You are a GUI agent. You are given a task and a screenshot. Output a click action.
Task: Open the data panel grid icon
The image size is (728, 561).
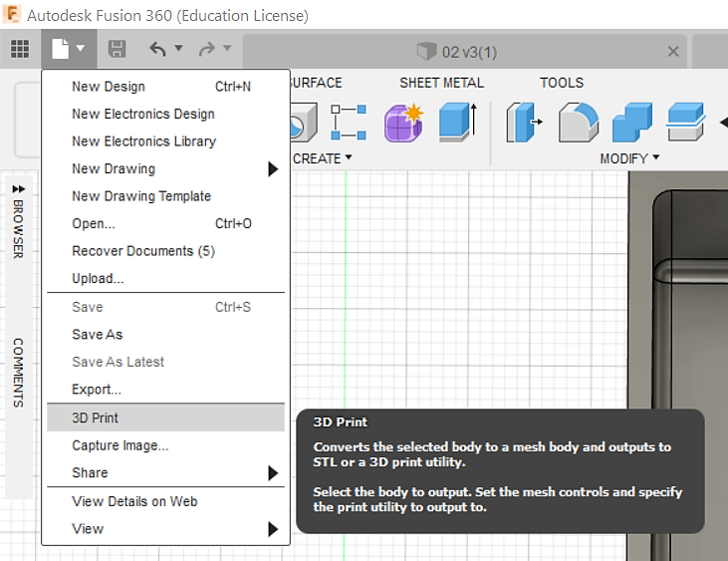coord(20,49)
